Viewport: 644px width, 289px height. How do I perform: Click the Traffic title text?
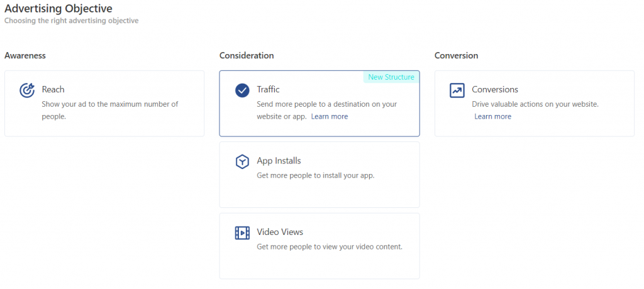tap(268, 89)
